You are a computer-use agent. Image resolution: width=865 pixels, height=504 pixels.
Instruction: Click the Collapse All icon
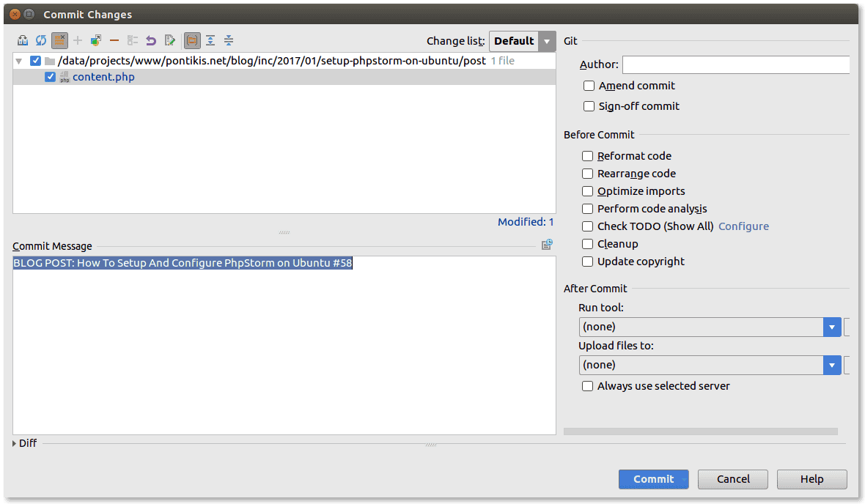point(229,40)
